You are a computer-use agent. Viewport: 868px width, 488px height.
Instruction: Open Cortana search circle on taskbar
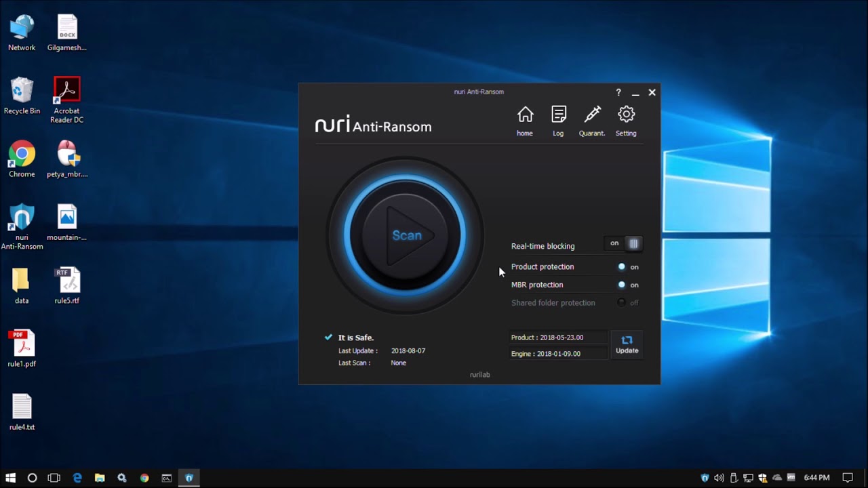[x=32, y=478]
